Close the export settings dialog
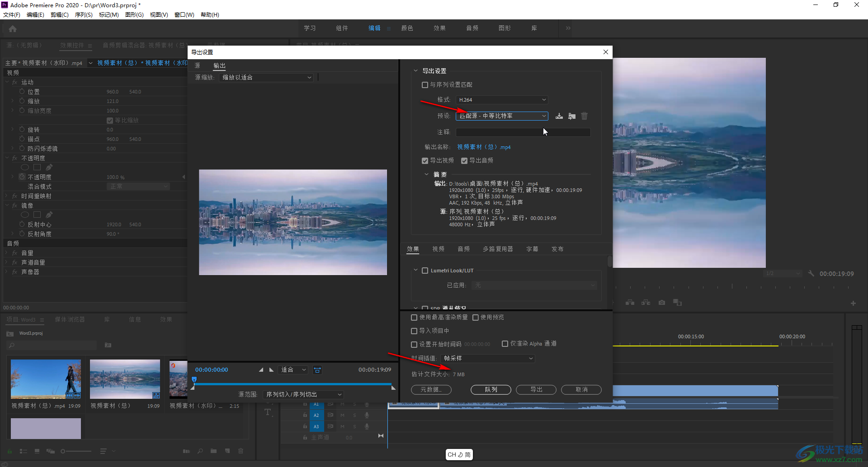 pos(606,52)
